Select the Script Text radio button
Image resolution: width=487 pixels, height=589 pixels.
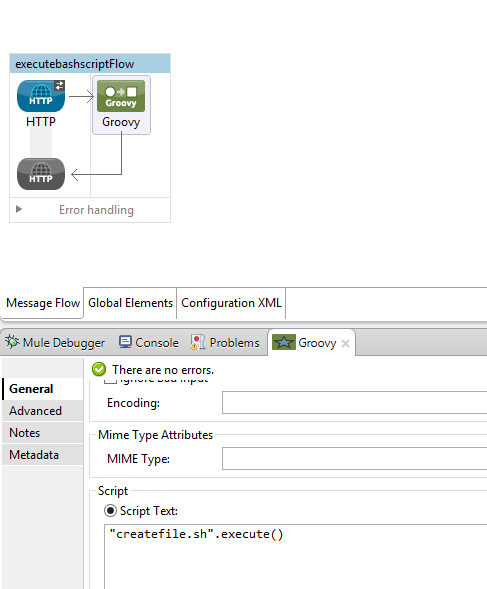(110, 510)
